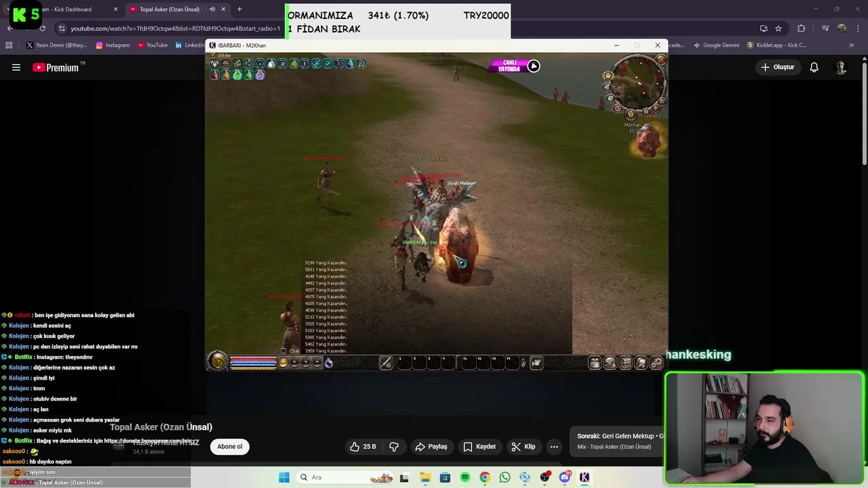Open Yasin Demir X bookmark
Image resolution: width=868 pixels, height=488 pixels.
(x=57, y=45)
